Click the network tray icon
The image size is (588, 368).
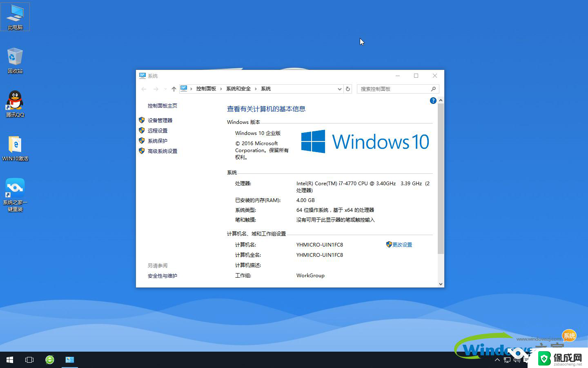[x=507, y=360]
